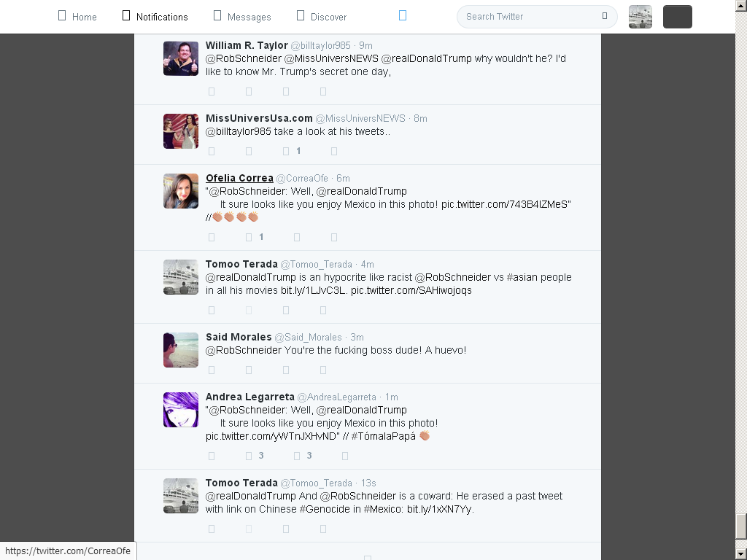The height and width of the screenshot is (560, 747).
Task: Open the 6m timestamp on Ofelia Correa's tweet
Action: (343, 179)
